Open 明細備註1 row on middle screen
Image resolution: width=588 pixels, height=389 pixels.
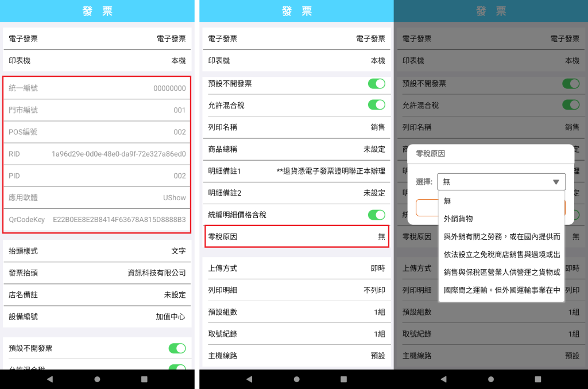tap(297, 171)
